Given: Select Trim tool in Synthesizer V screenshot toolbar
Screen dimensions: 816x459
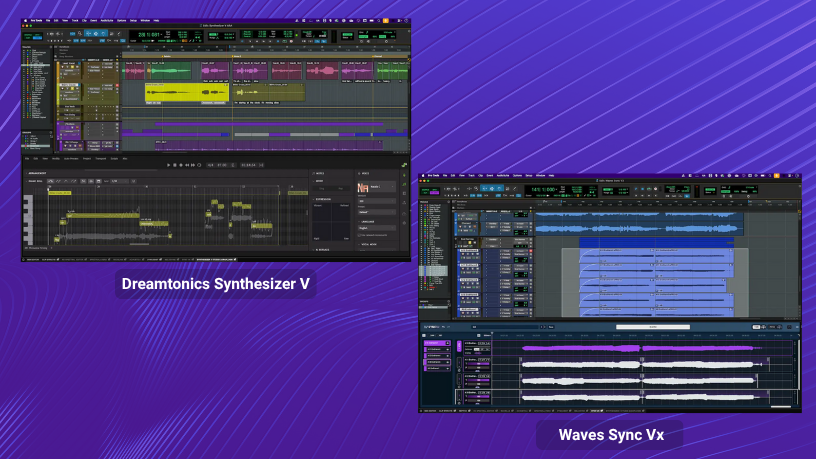Looking at the screenshot, I should coord(88,34).
